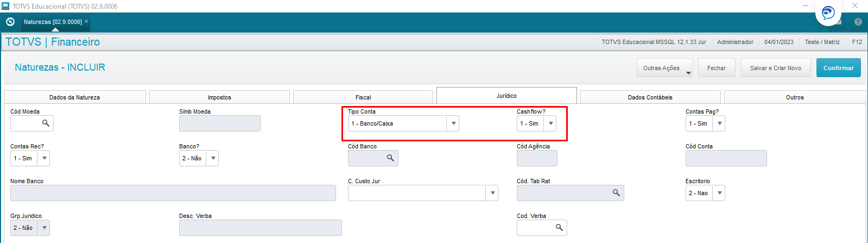Minimize the TOTVS Educacional window
The image size is (868, 243).
(x=806, y=5)
